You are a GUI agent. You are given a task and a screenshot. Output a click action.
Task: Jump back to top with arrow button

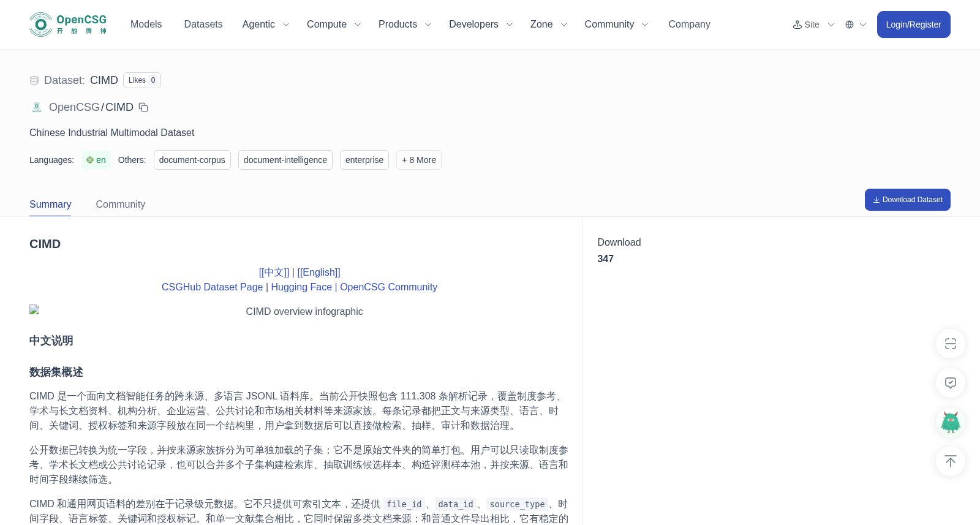[x=951, y=461]
